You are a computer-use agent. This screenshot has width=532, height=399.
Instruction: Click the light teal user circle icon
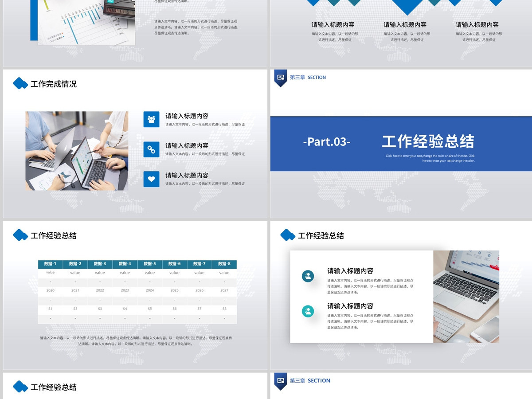click(308, 311)
